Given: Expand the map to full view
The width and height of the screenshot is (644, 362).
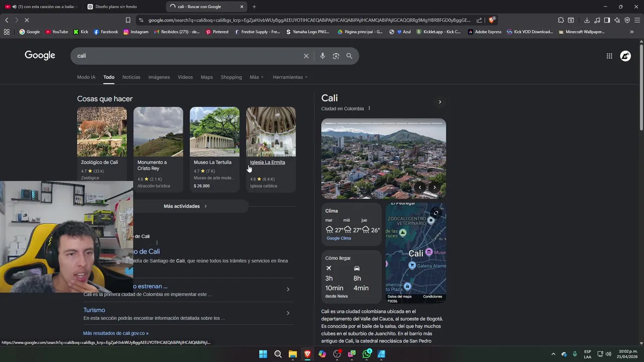Looking at the screenshot, I should [436, 213].
